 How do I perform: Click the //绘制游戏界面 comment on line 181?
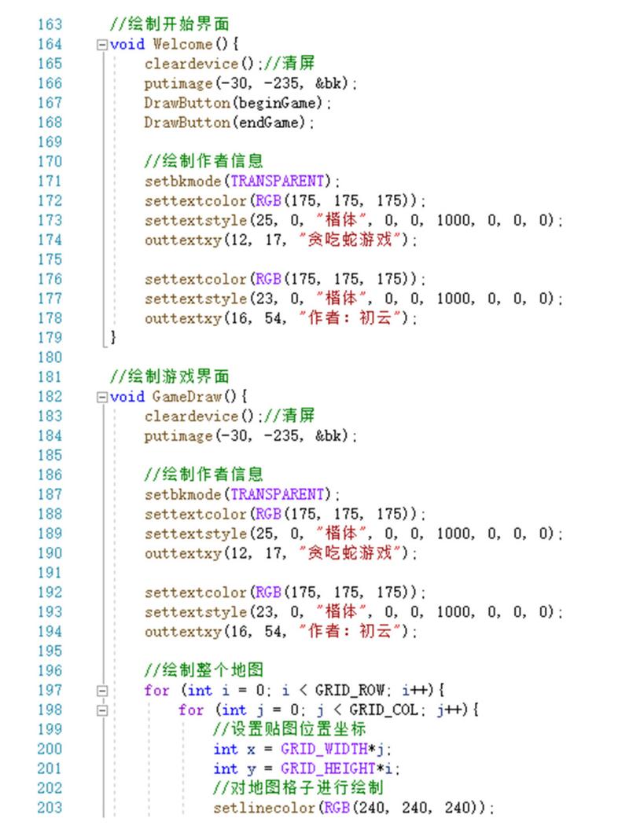[170, 376]
